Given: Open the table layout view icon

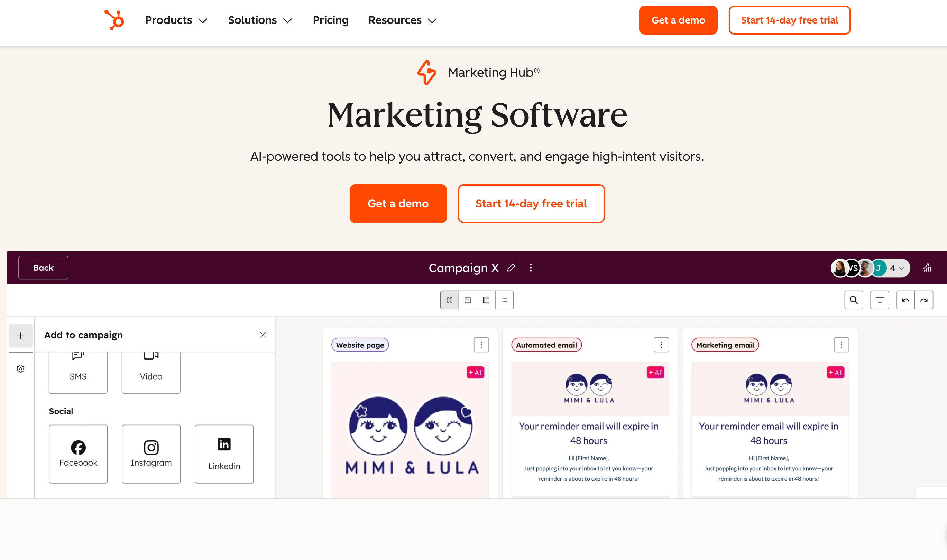Looking at the screenshot, I should coord(486,300).
